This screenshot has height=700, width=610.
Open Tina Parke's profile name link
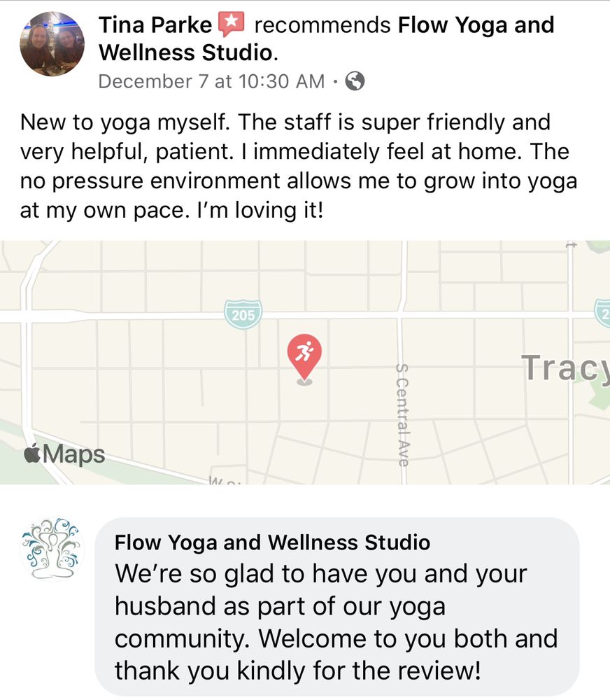(155, 26)
